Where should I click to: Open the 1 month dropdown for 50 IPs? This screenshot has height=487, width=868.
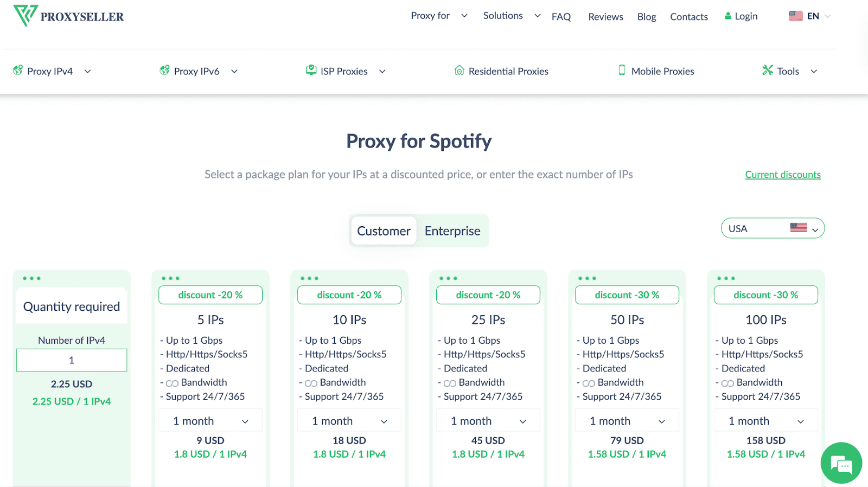click(627, 421)
